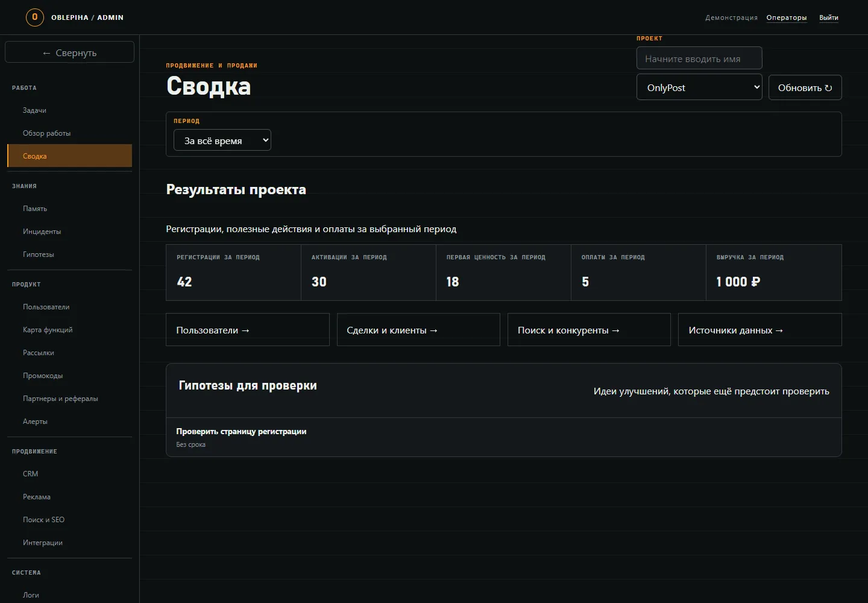Go to Карта функций
Screen dimensions: 868x603
[69, 330]
